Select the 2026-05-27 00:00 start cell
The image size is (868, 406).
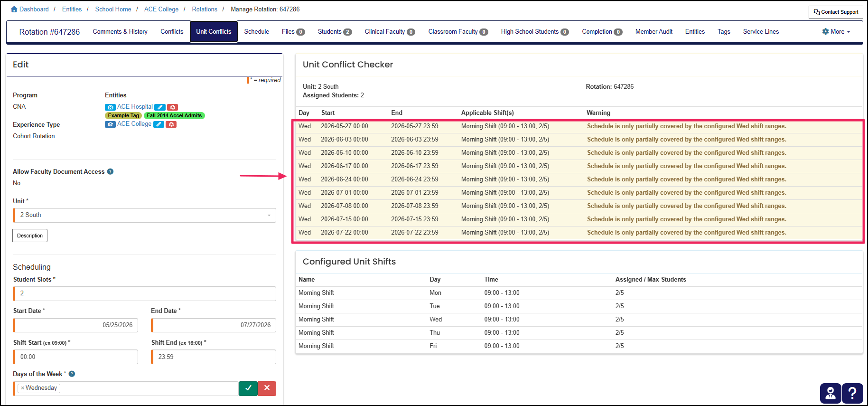coord(345,126)
